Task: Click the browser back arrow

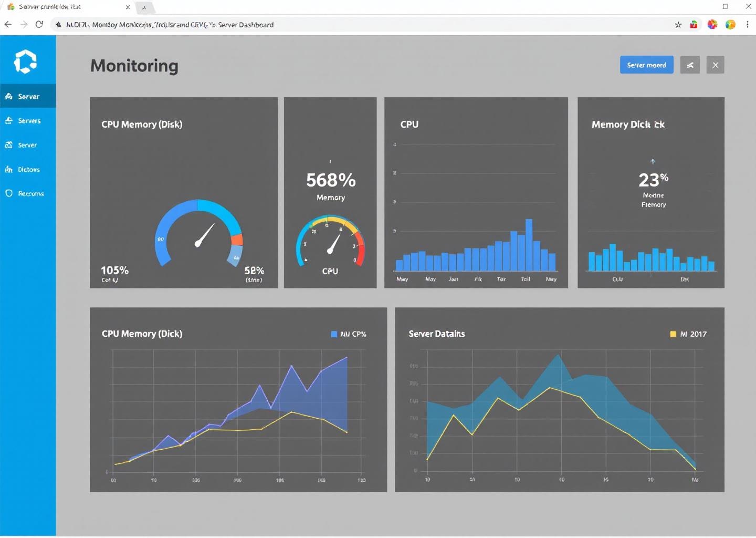Action: (8, 25)
